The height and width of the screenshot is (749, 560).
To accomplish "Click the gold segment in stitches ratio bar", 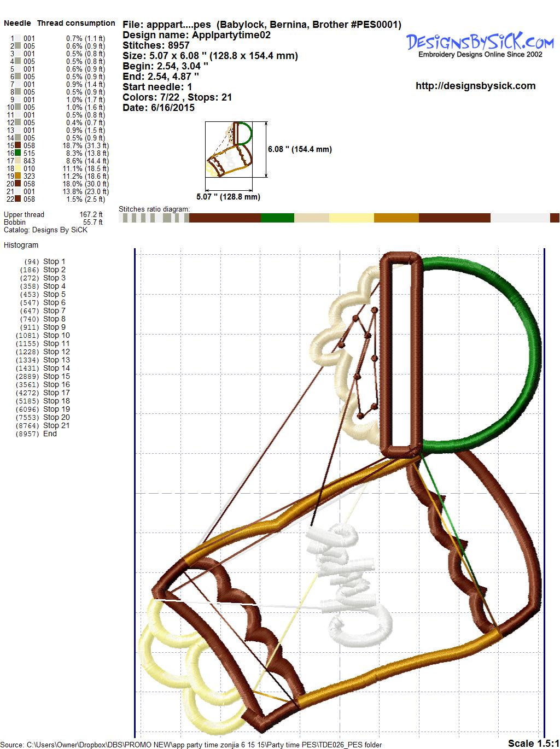I will coord(396,218).
